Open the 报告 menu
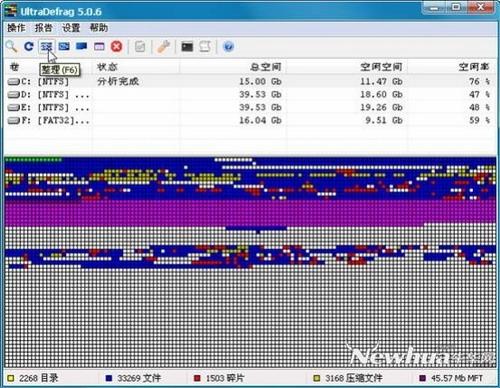This screenshot has width=500, height=388. 44,28
